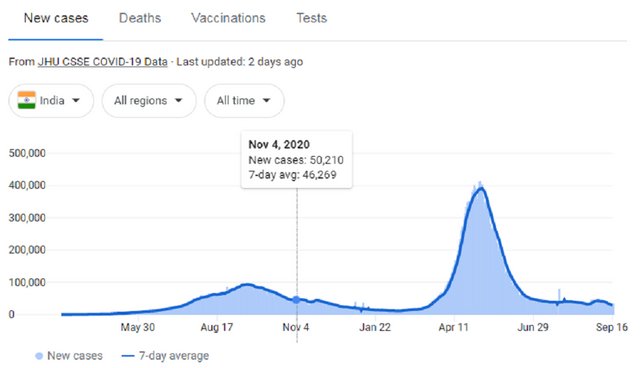Open the India country selector

[51, 101]
